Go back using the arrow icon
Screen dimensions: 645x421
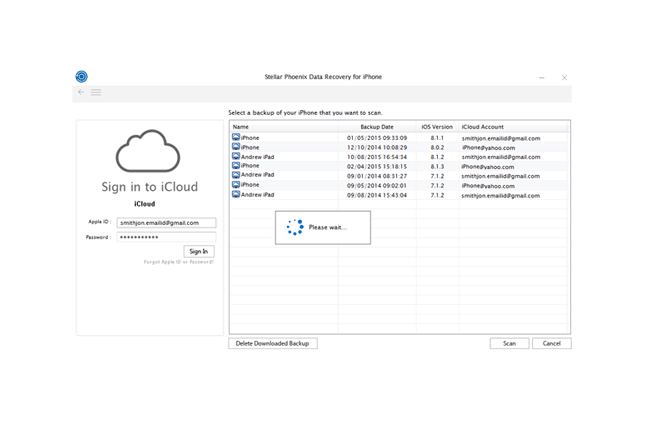coord(81,92)
